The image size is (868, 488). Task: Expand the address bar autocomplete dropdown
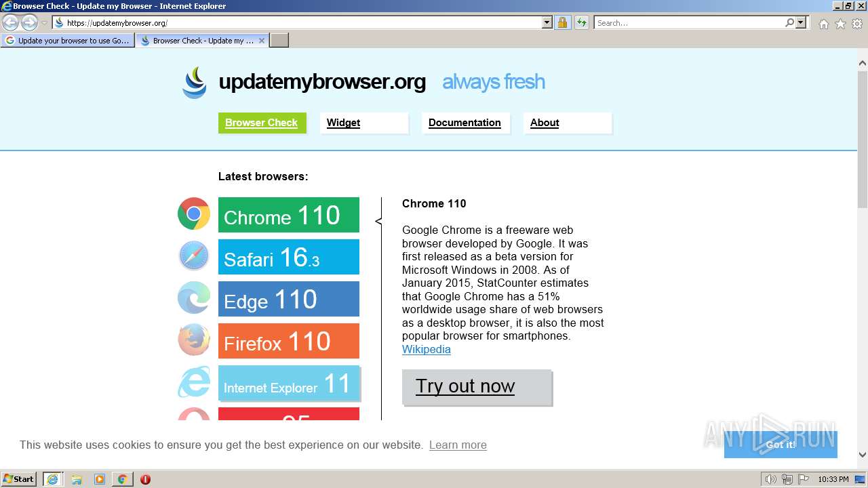tap(547, 22)
